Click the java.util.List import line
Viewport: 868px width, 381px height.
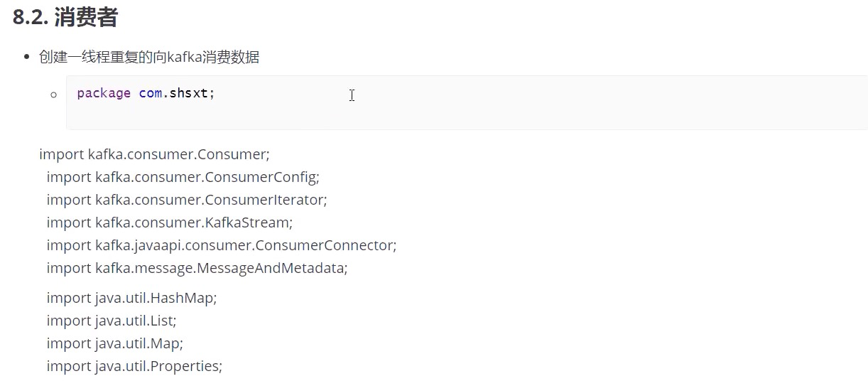[x=112, y=321]
